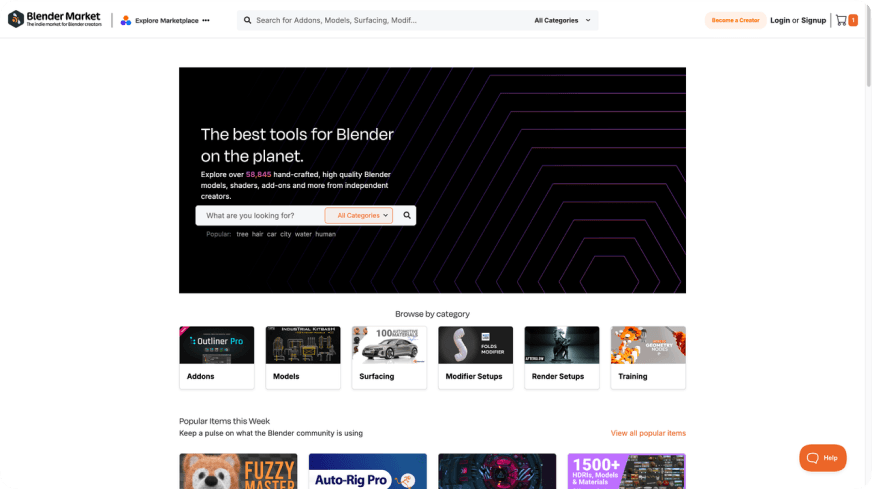Click the top search bar magnifier icon
This screenshot has width=872, height=489.
click(x=247, y=21)
